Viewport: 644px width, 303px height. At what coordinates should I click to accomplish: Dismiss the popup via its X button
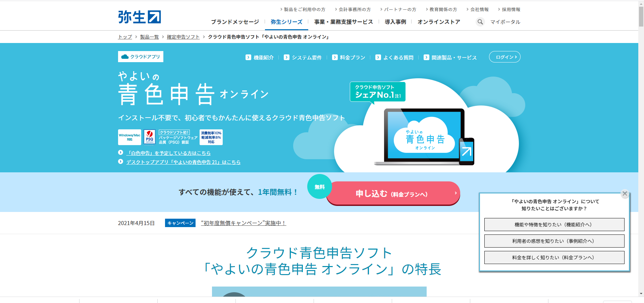625,193
